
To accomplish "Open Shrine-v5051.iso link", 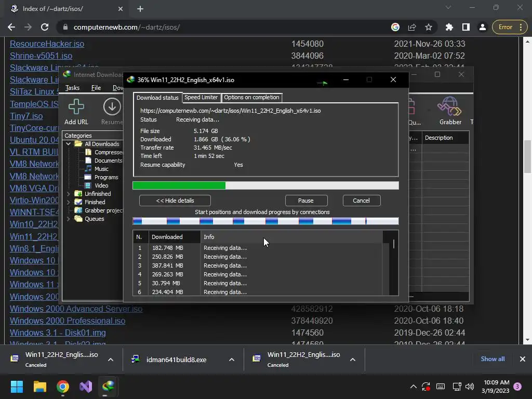I will (x=41, y=56).
